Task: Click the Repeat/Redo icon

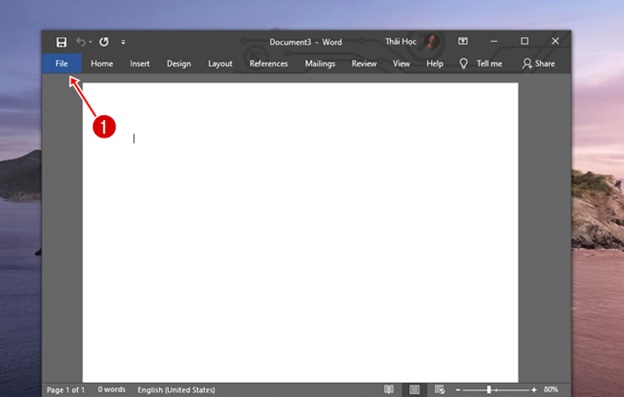Action: click(x=104, y=41)
